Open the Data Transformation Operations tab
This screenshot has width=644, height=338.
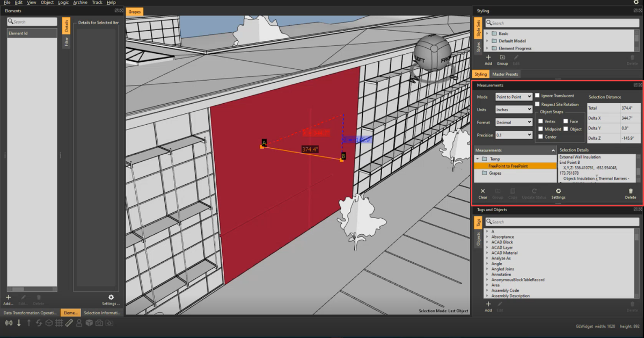coord(30,312)
